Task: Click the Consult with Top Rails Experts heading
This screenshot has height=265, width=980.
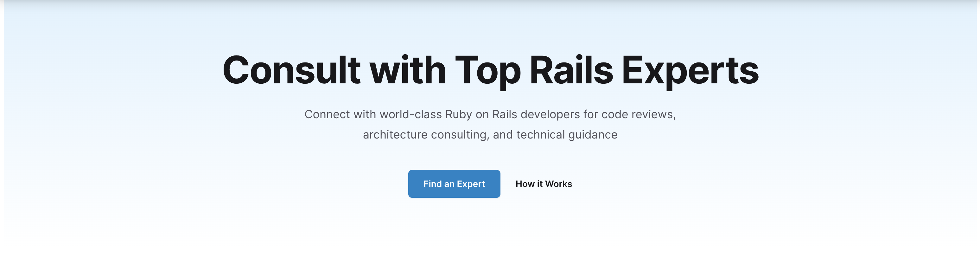Action: click(x=490, y=71)
